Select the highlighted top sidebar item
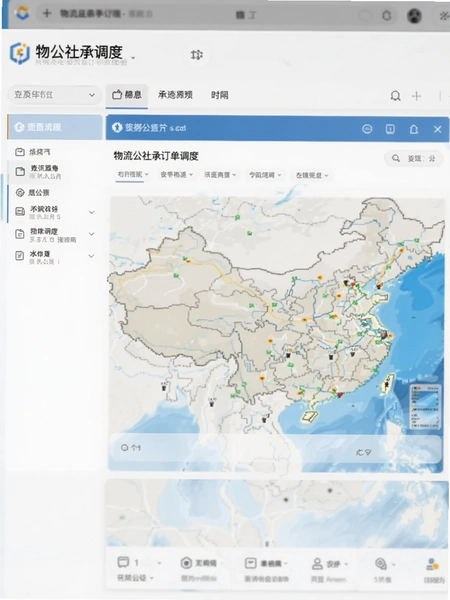450x600 pixels. (54, 127)
